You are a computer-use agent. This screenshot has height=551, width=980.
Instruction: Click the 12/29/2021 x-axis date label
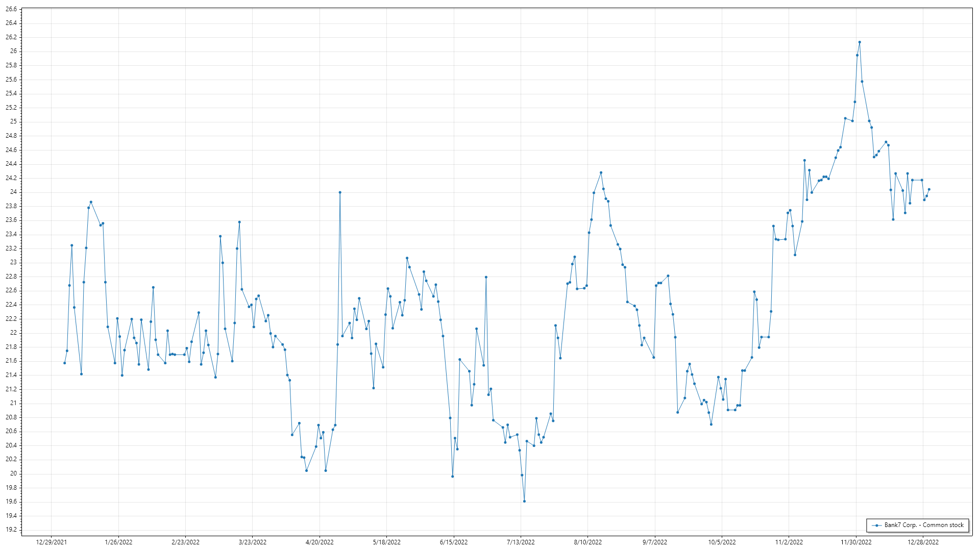coord(51,542)
